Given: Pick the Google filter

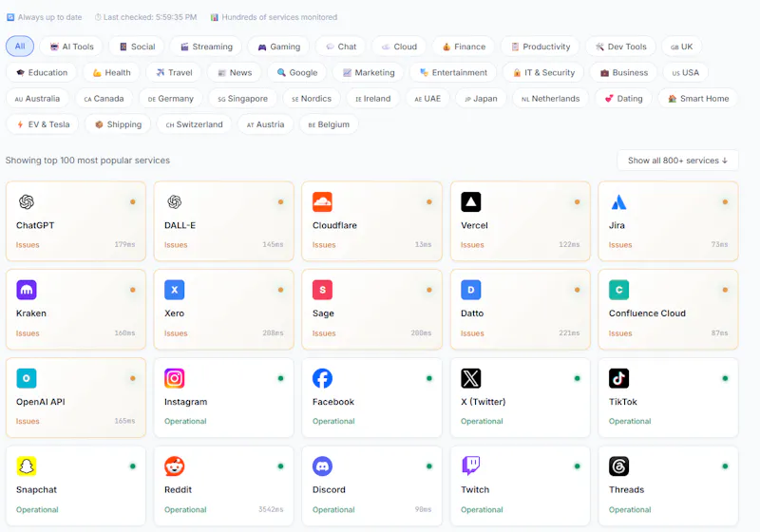Looking at the screenshot, I should coord(296,73).
